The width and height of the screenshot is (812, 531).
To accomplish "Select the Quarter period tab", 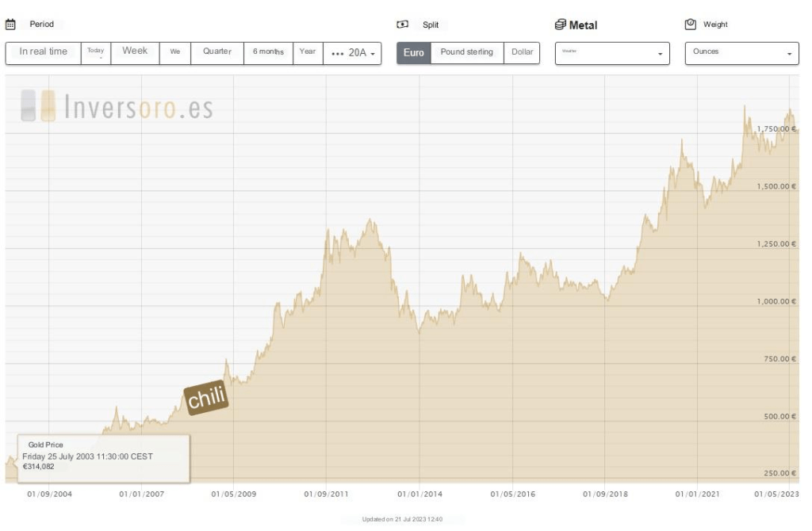I will [x=216, y=53].
